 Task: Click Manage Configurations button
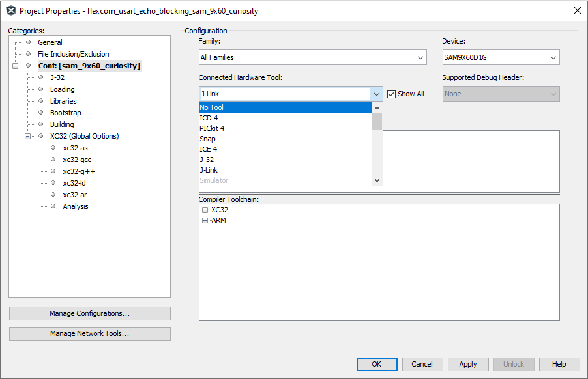pyautogui.click(x=90, y=313)
